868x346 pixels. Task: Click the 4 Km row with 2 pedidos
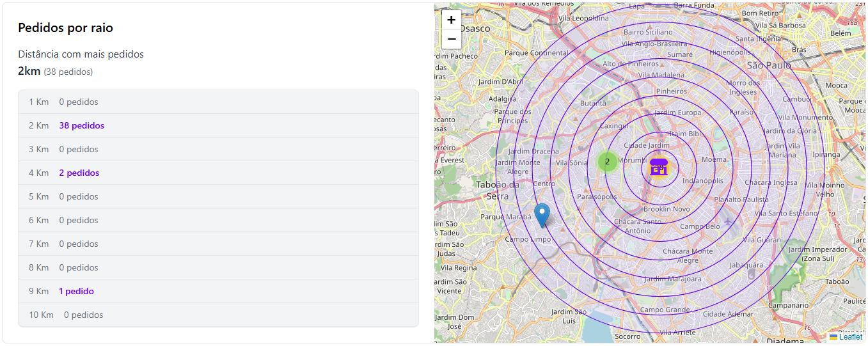[218, 173]
